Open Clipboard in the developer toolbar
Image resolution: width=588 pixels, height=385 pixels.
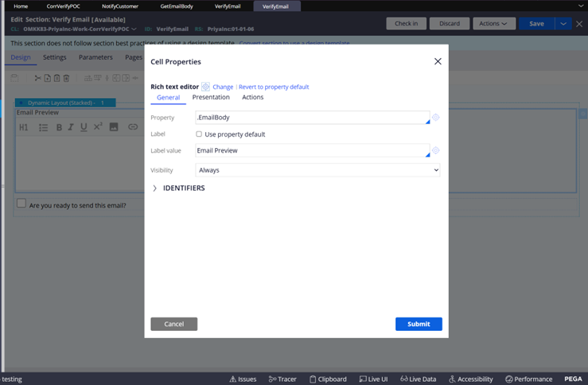point(328,379)
